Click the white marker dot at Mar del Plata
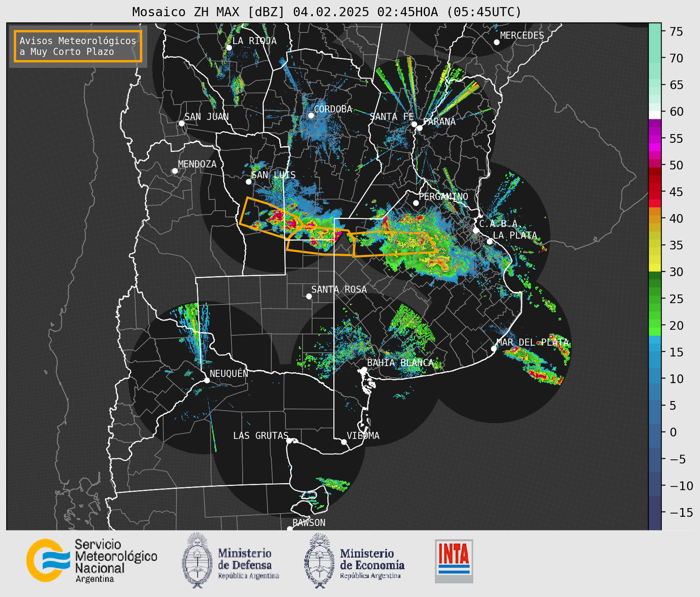The width and height of the screenshot is (700, 597). coord(494,349)
